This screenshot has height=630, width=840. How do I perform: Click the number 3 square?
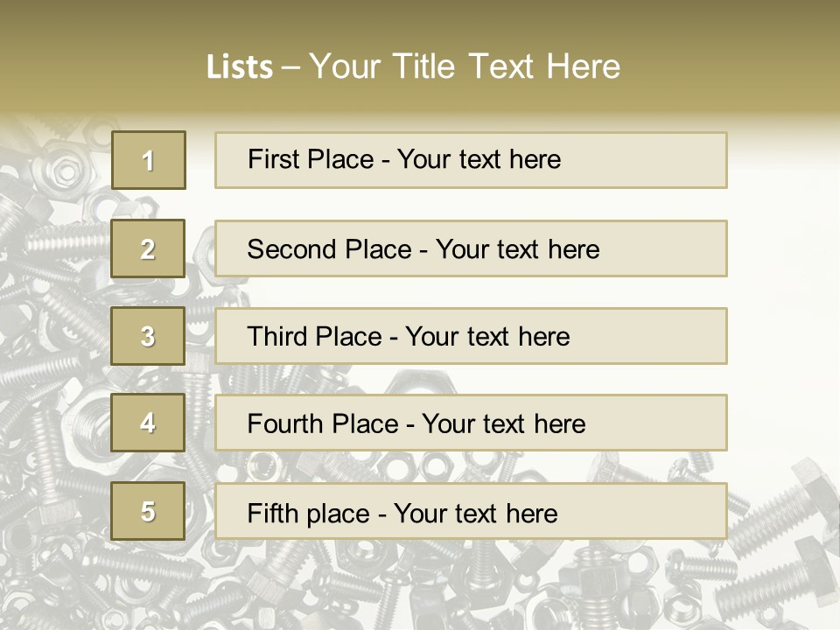(x=149, y=336)
